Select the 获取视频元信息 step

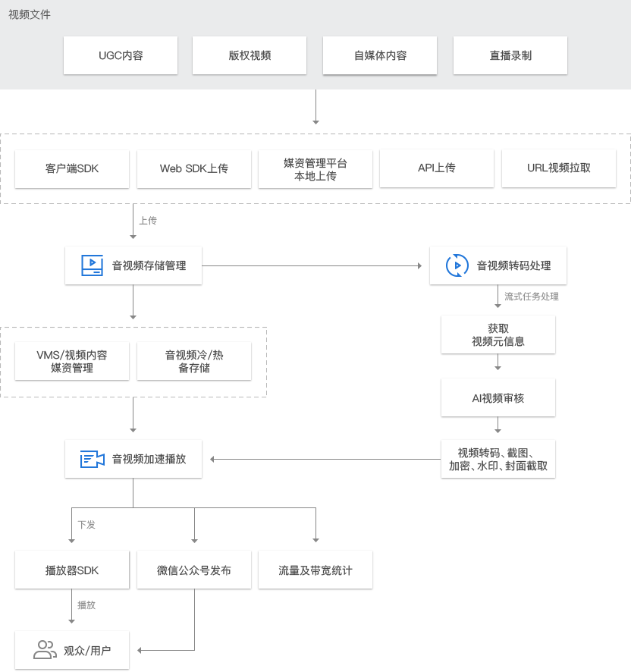[498, 334]
